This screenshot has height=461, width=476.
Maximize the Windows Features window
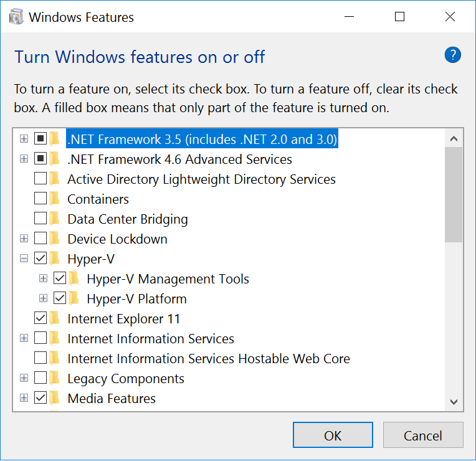[399, 17]
